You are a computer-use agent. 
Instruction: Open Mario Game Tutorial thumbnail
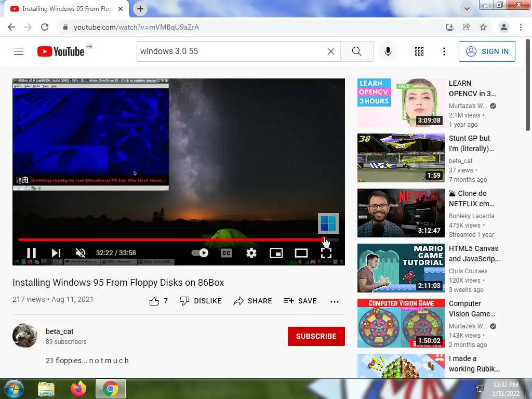401,268
